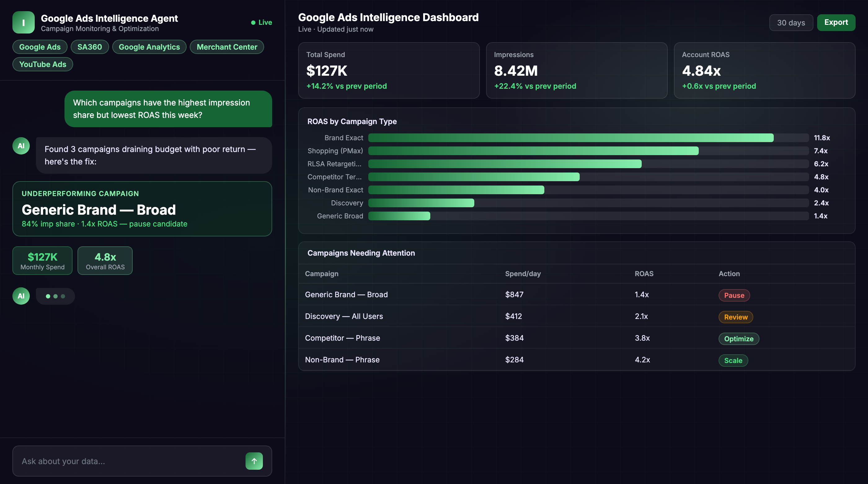Click the ROAS by Campaign Type heading

[352, 121]
